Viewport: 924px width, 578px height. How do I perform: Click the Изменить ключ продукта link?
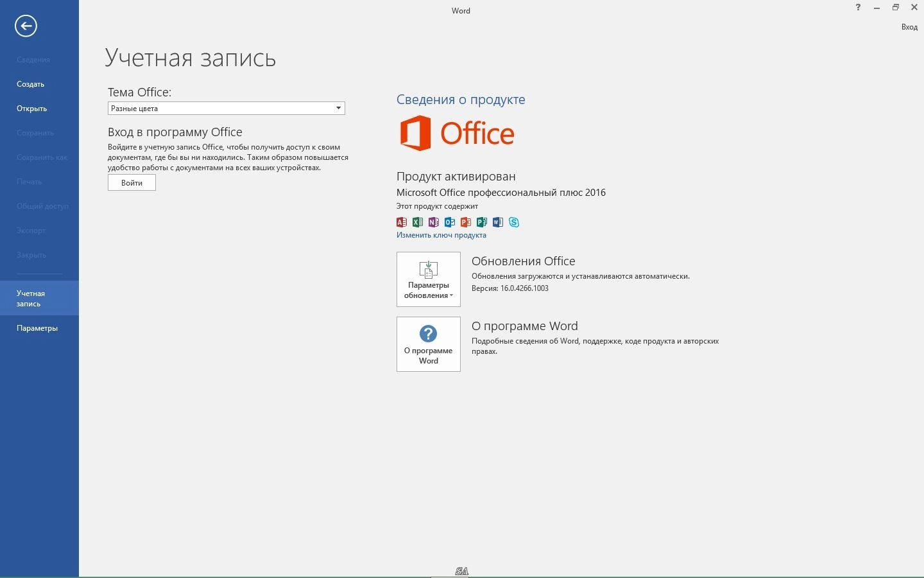pos(441,235)
